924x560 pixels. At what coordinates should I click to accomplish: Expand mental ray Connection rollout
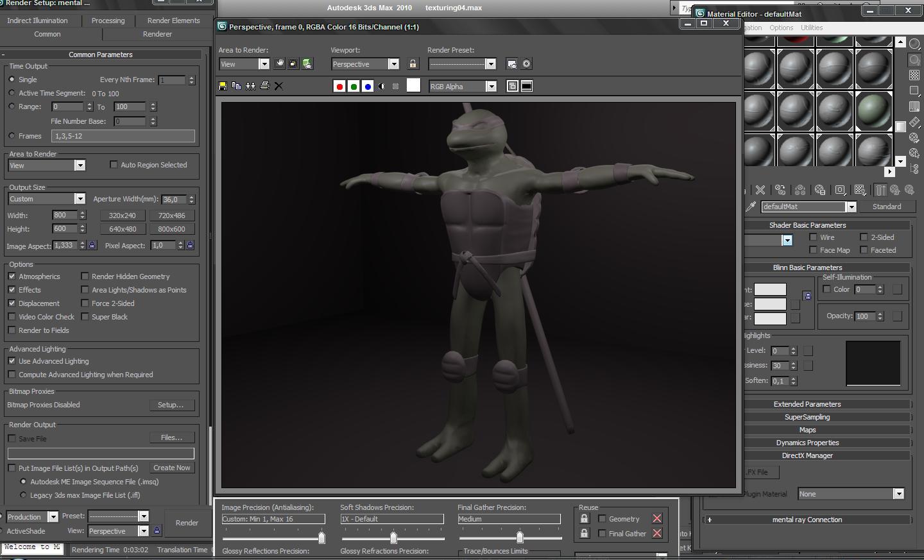pos(807,520)
